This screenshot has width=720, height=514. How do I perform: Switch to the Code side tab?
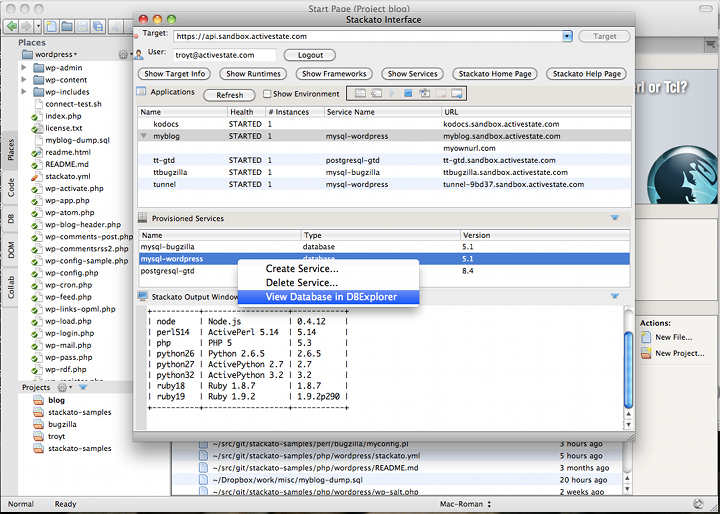pos(11,187)
